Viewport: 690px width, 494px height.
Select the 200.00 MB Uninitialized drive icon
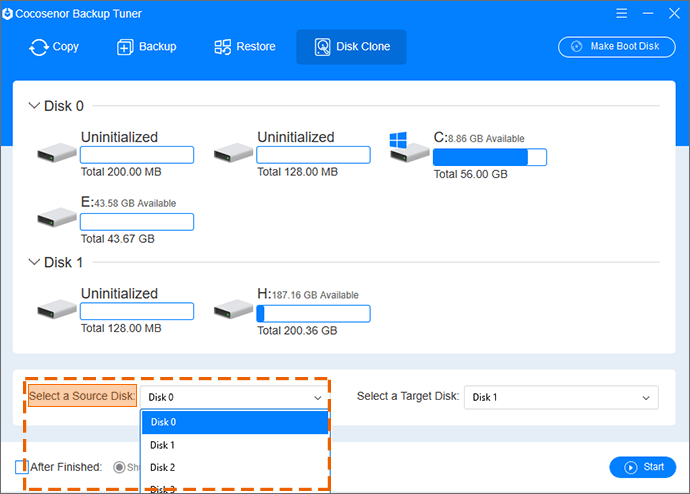(57, 153)
